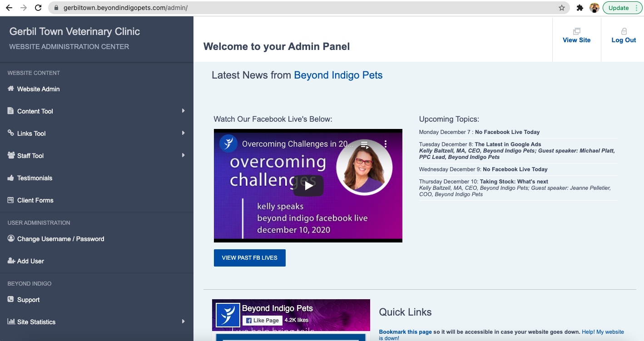Click the Bookmark this page link
The width and height of the screenshot is (644, 341).
[x=406, y=332]
